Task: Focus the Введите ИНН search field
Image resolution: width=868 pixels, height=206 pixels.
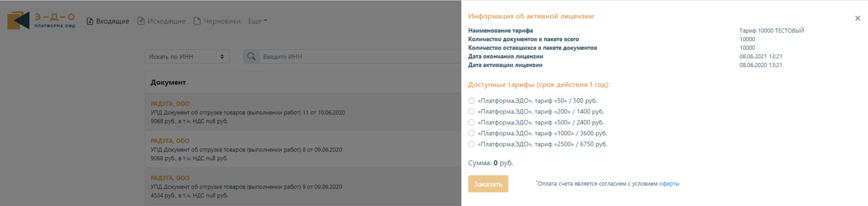Action: pyautogui.click(x=360, y=57)
